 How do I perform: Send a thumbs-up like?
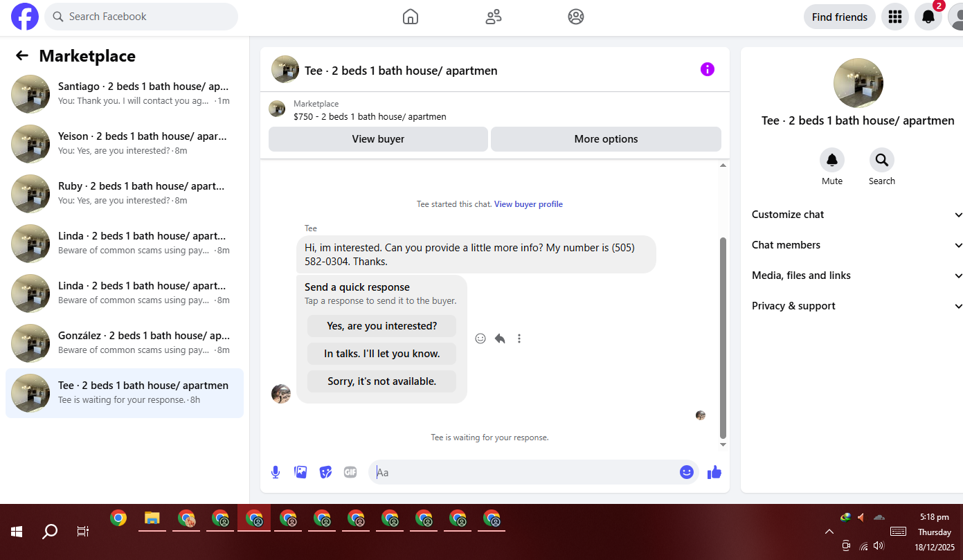[714, 472]
